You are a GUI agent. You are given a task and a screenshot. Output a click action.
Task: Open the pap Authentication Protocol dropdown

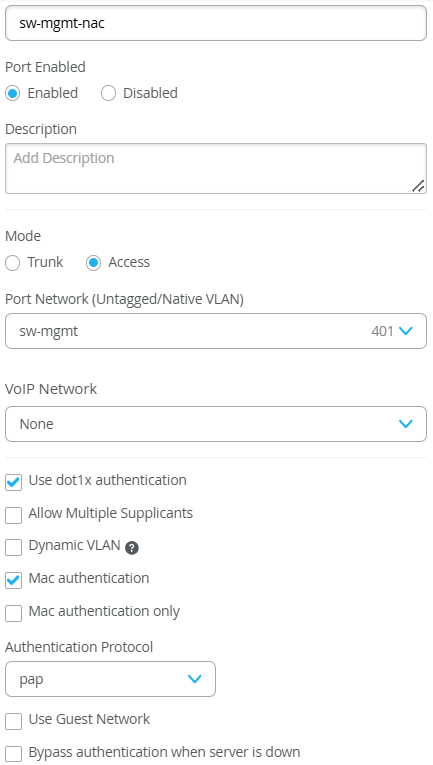pos(110,679)
